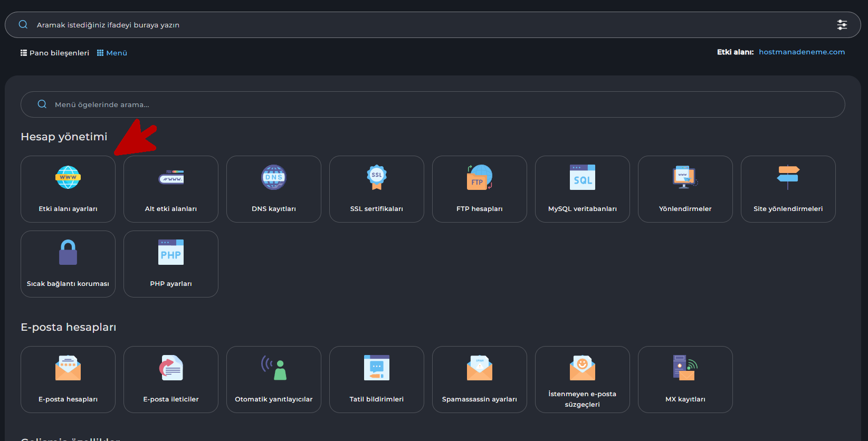Open E-posta hesapları envelope icon

(x=68, y=368)
